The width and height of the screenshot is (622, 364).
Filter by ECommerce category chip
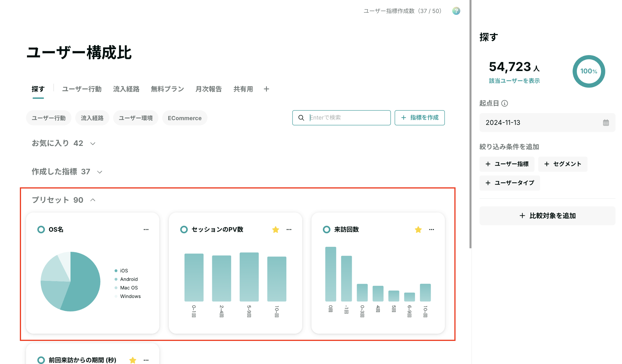(x=185, y=118)
